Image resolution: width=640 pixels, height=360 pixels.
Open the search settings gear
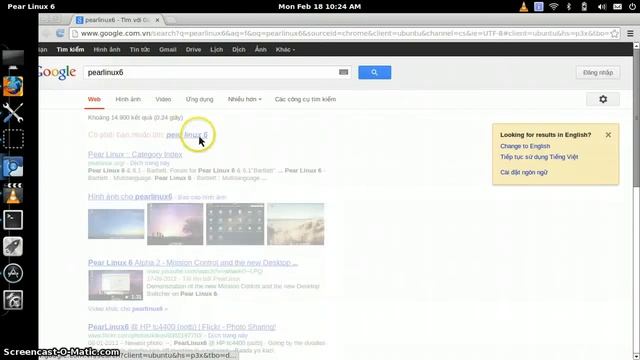603,99
